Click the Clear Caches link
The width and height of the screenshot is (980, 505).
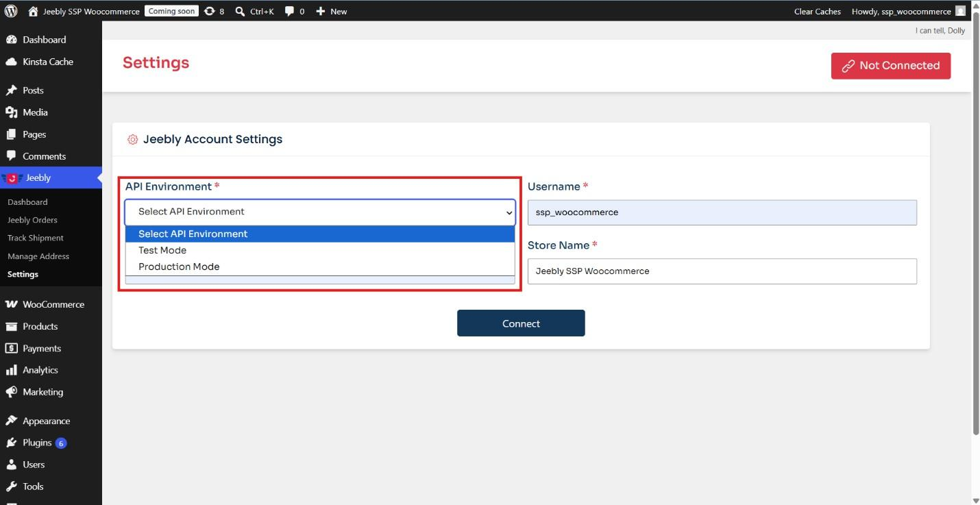(818, 11)
